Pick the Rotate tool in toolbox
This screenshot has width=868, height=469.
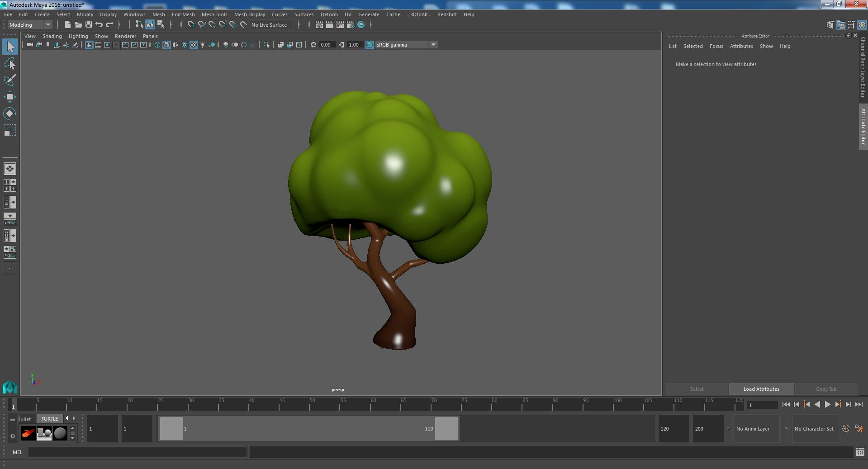pyautogui.click(x=9, y=114)
